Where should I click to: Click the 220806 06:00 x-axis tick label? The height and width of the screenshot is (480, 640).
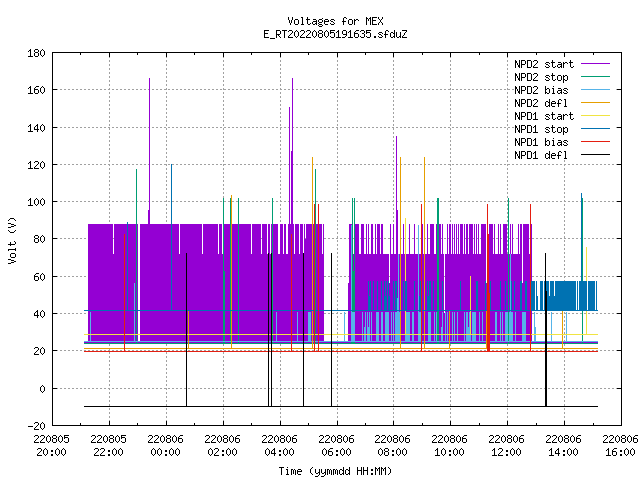tap(336, 446)
